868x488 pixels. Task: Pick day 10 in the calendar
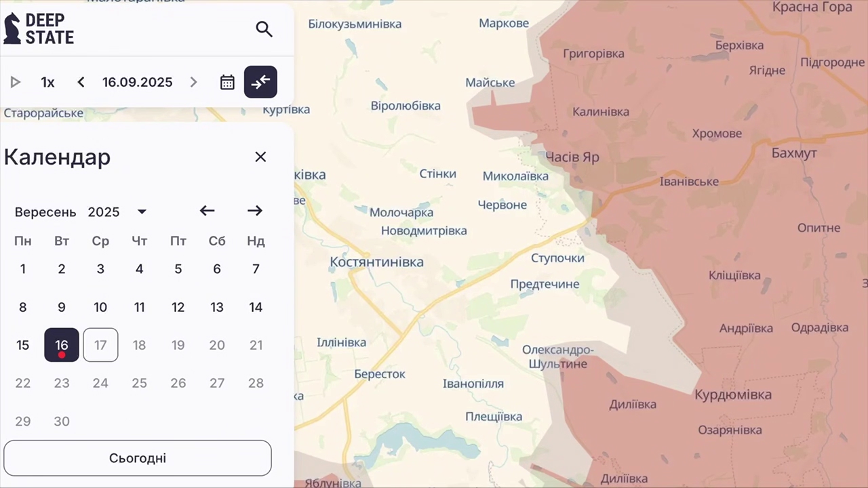pyautogui.click(x=100, y=307)
